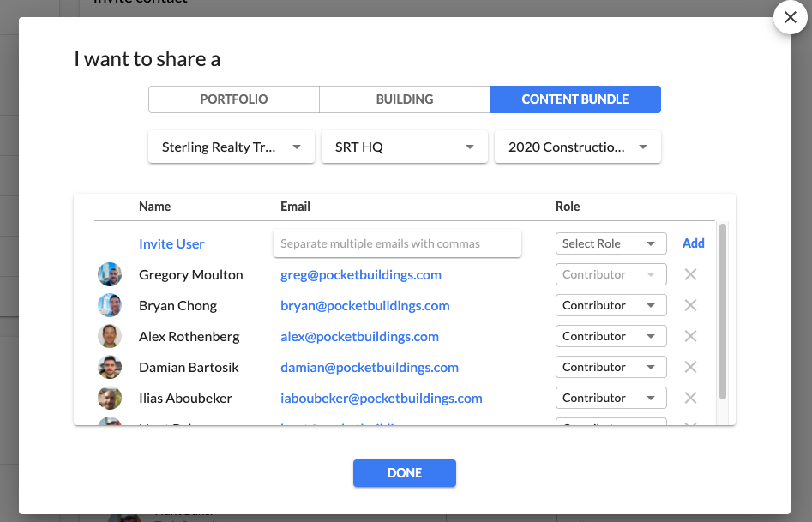The image size is (812, 522).
Task: Change Bryan Chong's Contributor role dropdown
Action: [611, 306]
